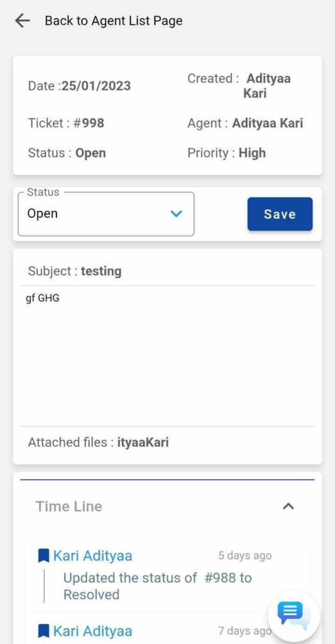Open the chat bubble support widget
Screen dimensions: 335x644
click(x=294, y=616)
